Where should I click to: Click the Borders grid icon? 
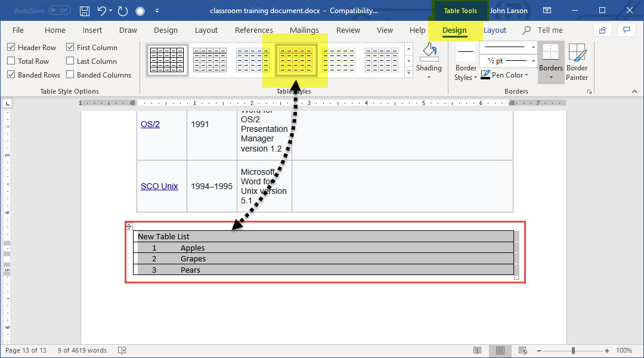[550, 52]
